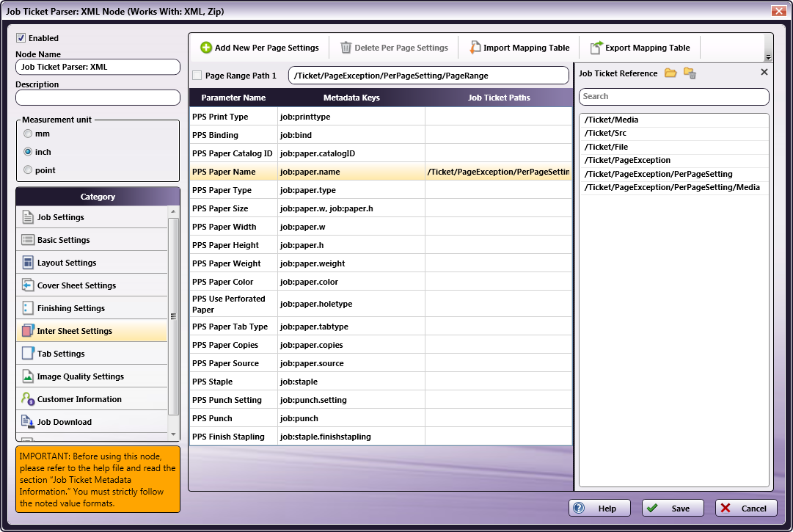Click the job:paper.tabtype metadata key
793x532 pixels.
(x=314, y=327)
